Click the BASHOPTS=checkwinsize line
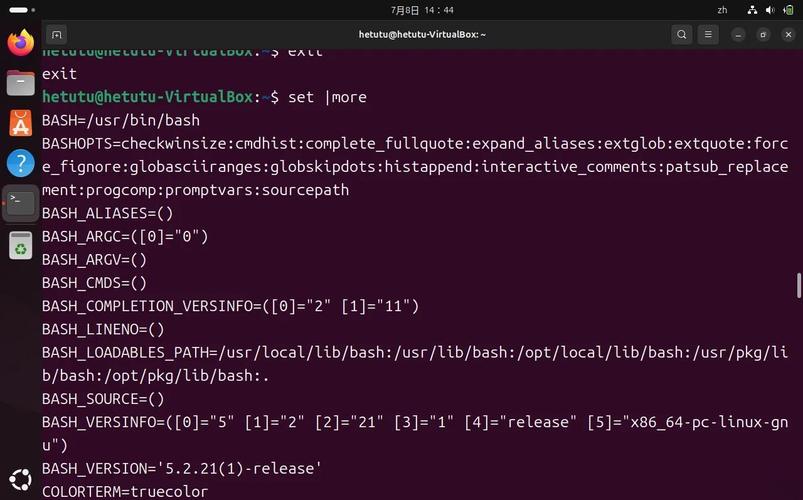This screenshot has width=803, height=500. coord(415,166)
